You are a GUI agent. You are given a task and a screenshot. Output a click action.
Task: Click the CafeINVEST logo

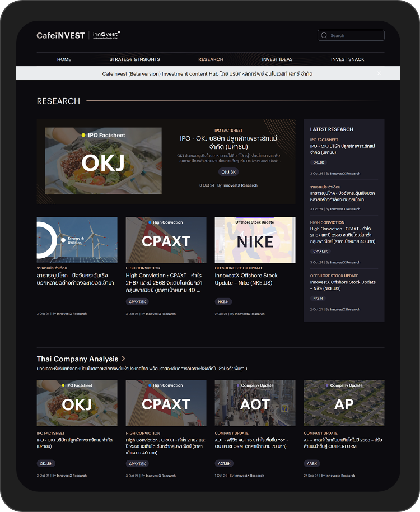coord(60,35)
